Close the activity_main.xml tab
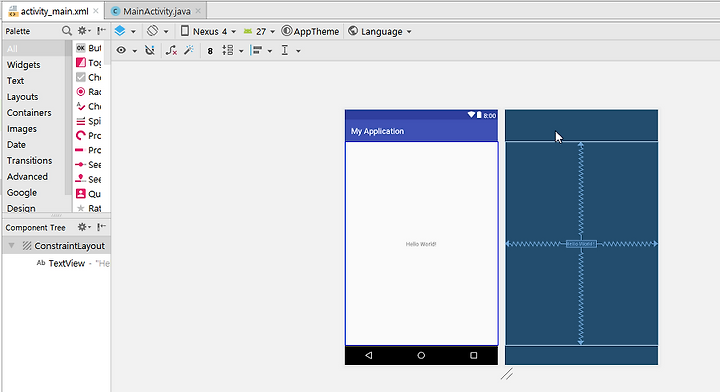 (96, 11)
